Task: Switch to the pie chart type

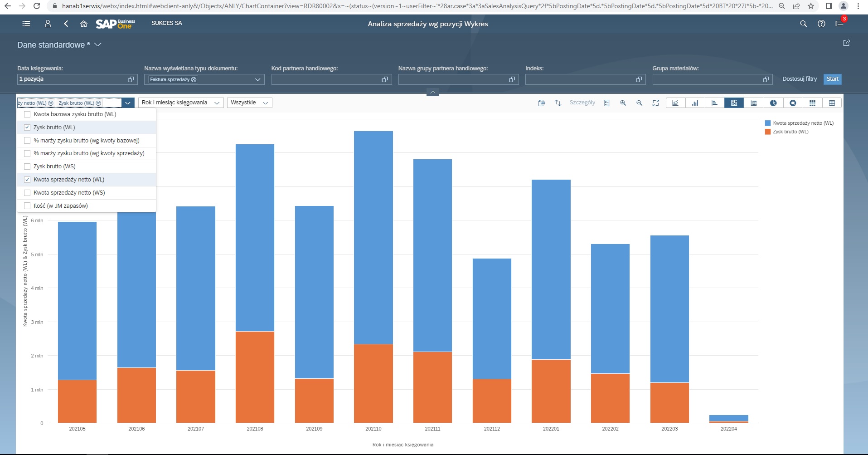Action: tap(773, 103)
